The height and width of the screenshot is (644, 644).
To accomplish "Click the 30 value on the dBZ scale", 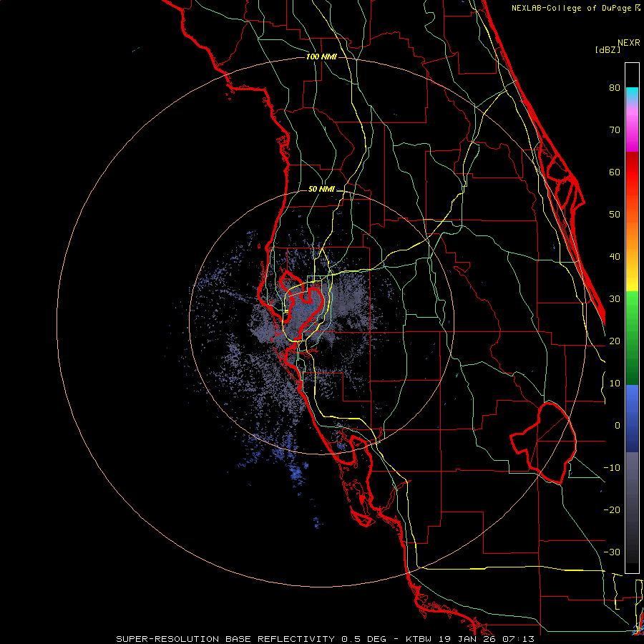I will pyautogui.click(x=615, y=299).
